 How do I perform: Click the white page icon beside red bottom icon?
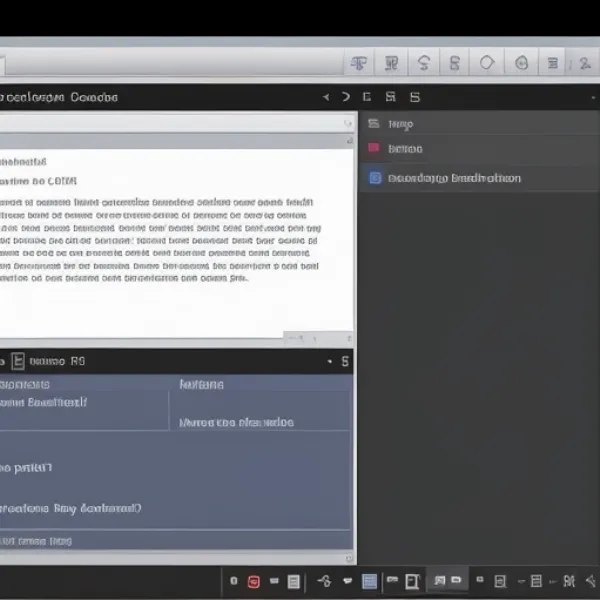(293, 582)
